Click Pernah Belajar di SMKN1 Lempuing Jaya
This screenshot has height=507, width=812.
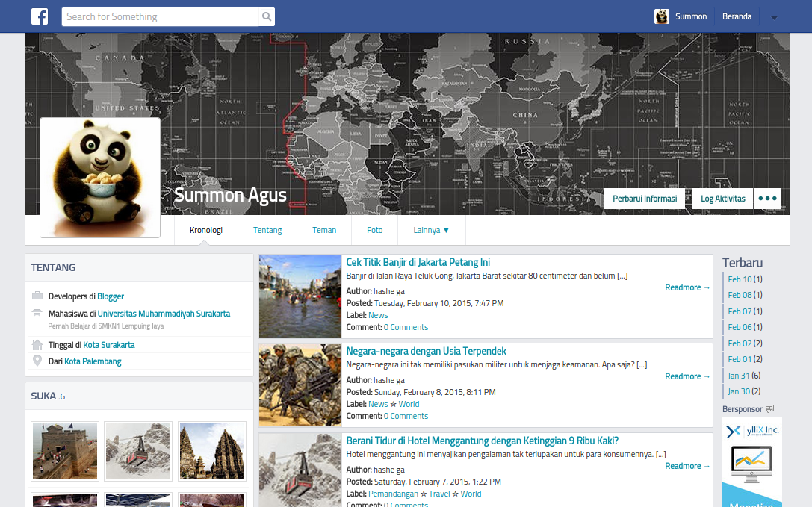pos(105,326)
